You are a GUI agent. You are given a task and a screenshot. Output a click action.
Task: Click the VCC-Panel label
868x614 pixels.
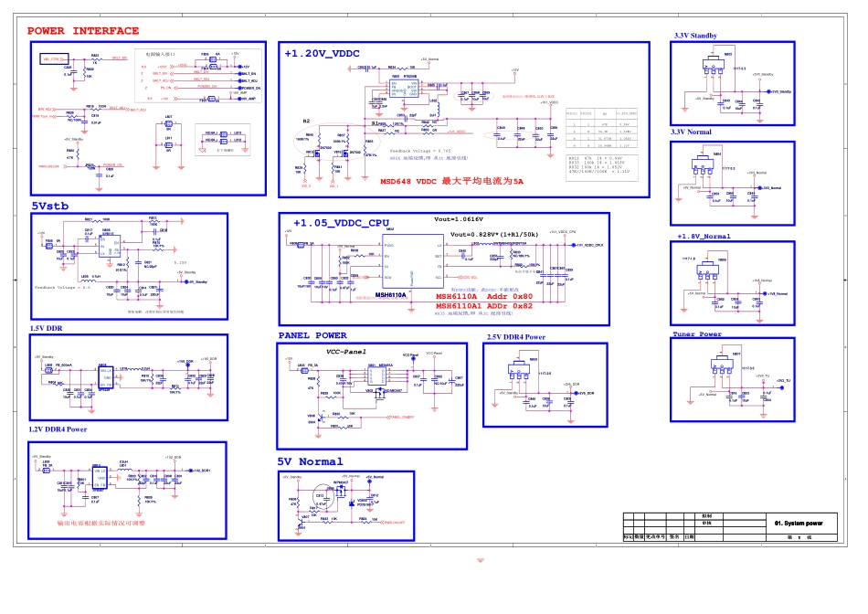coord(344,351)
